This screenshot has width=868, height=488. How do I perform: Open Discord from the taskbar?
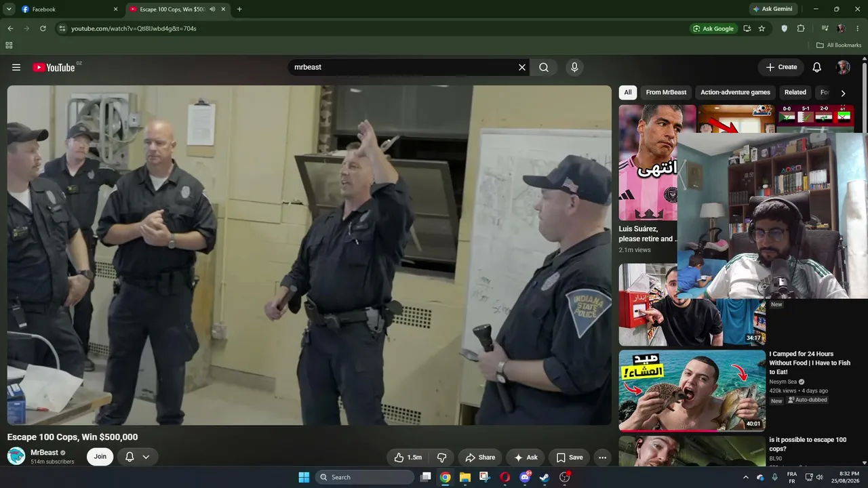[525, 477]
